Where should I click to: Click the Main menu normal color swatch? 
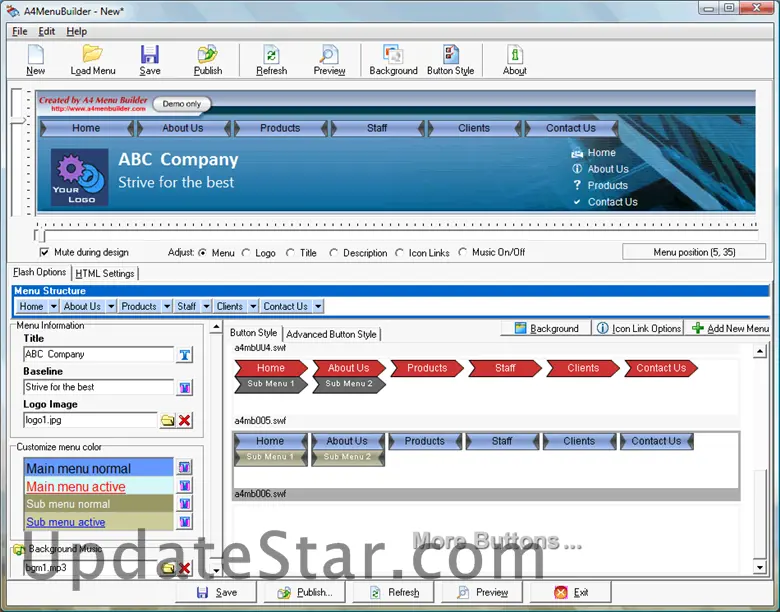click(x=98, y=468)
